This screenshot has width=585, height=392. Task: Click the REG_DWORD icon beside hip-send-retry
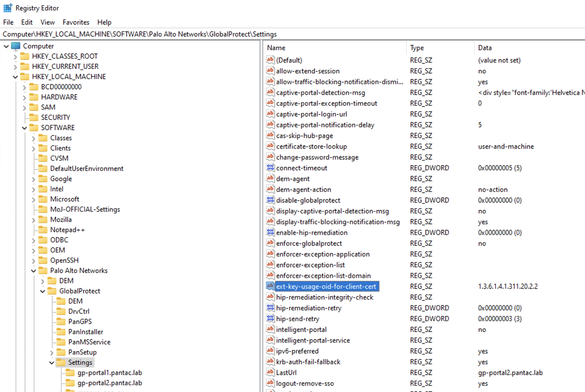(270, 318)
